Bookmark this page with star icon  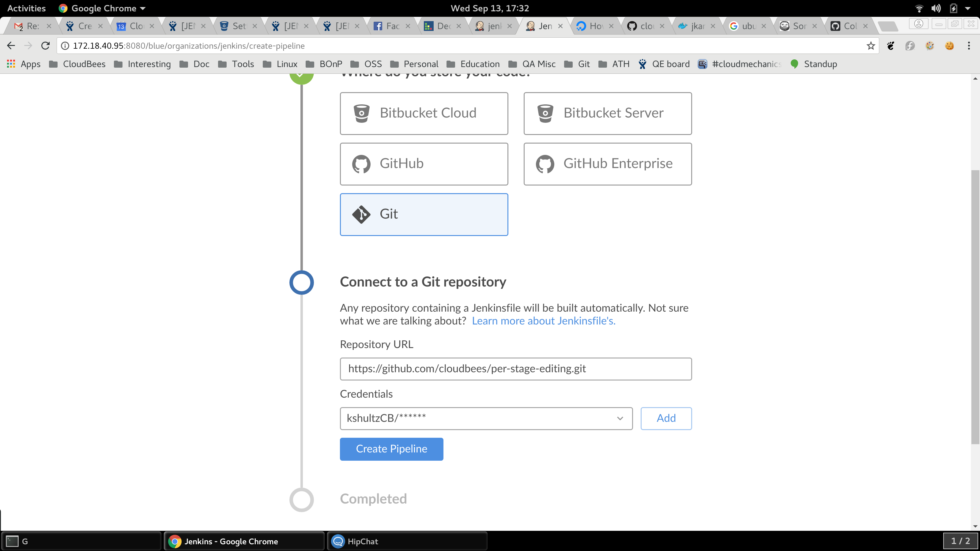[x=870, y=46]
